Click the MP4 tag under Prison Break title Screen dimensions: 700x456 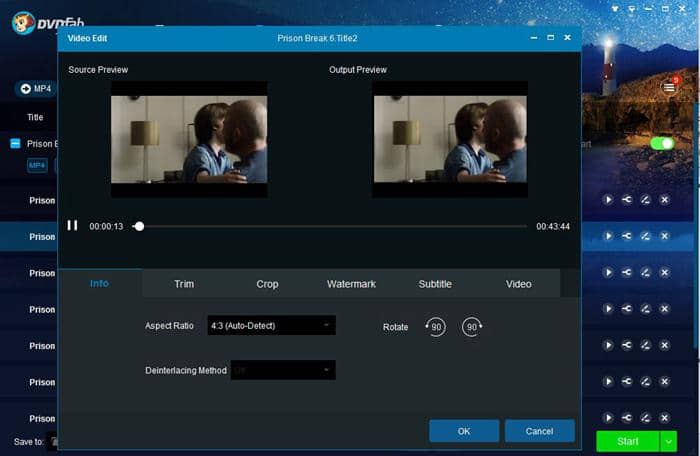click(37, 166)
